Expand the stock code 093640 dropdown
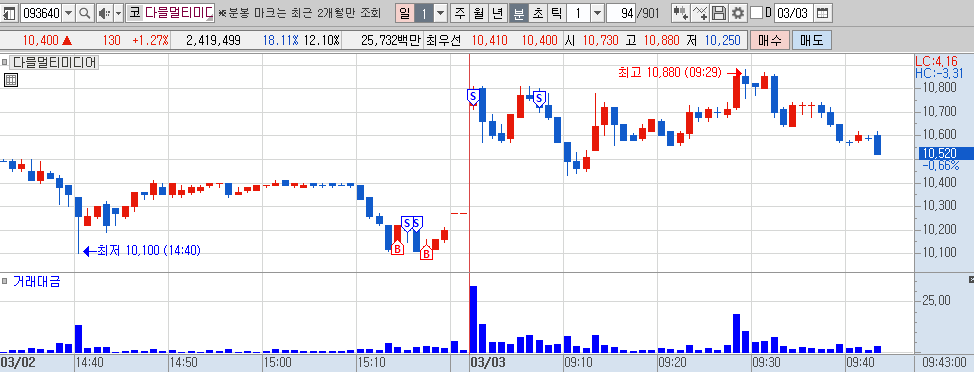974x372 pixels. tap(68, 12)
